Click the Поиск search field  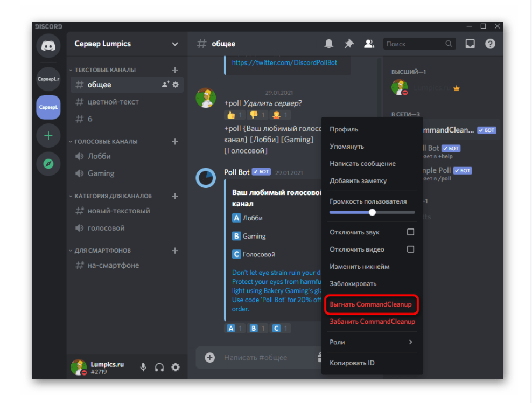pyautogui.click(x=415, y=44)
